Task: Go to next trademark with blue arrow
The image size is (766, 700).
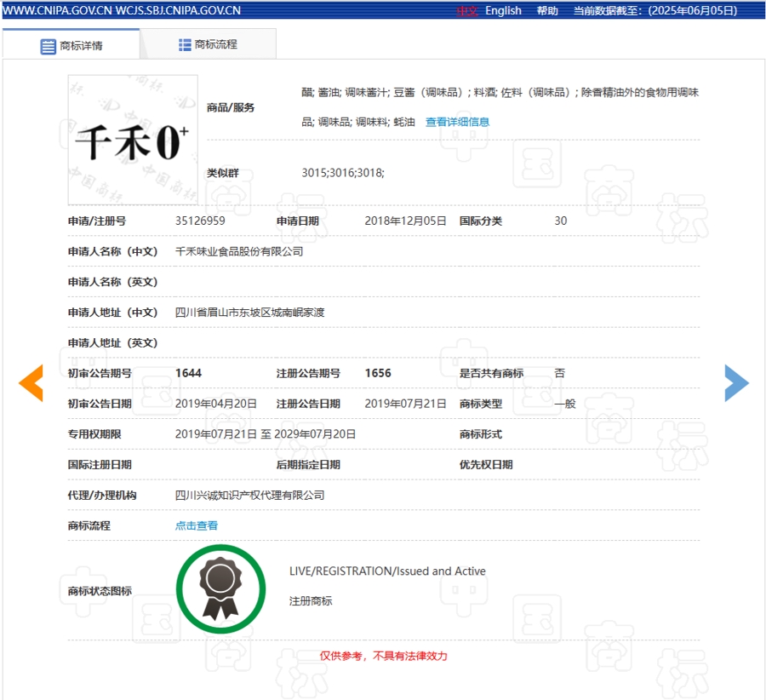Action: click(x=736, y=382)
